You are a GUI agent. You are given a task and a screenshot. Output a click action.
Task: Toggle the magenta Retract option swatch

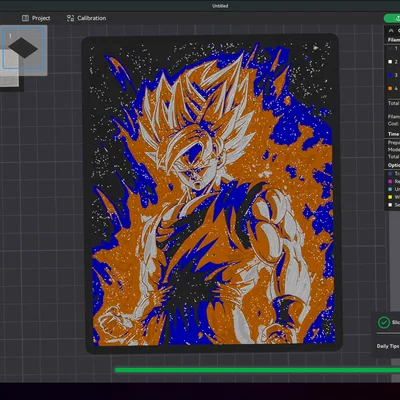click(390, 181)
